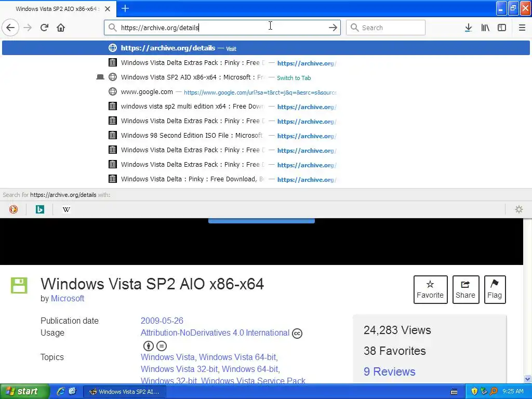Image resolution: width=532 pixels, height=399 pixels.
Task: Open the Downloads panel
Action: (x=468, y=28)
